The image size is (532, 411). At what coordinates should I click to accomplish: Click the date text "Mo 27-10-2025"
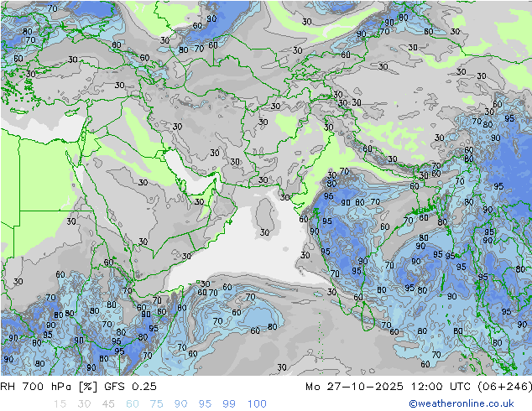354,386
